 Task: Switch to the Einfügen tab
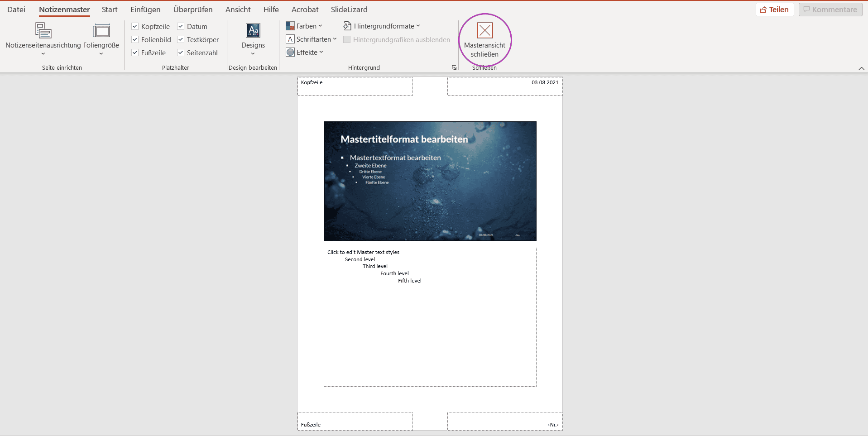(x=145, y=9)
